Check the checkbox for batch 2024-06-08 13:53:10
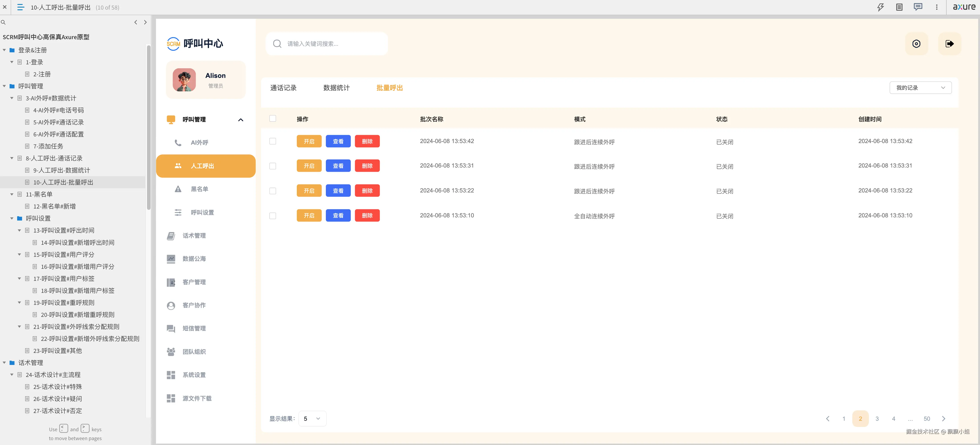 tap(273, 215)
